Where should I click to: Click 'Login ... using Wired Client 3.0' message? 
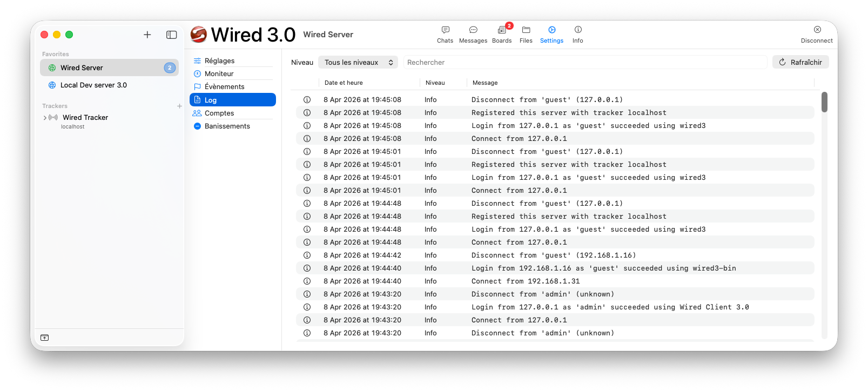click(610, 307)
